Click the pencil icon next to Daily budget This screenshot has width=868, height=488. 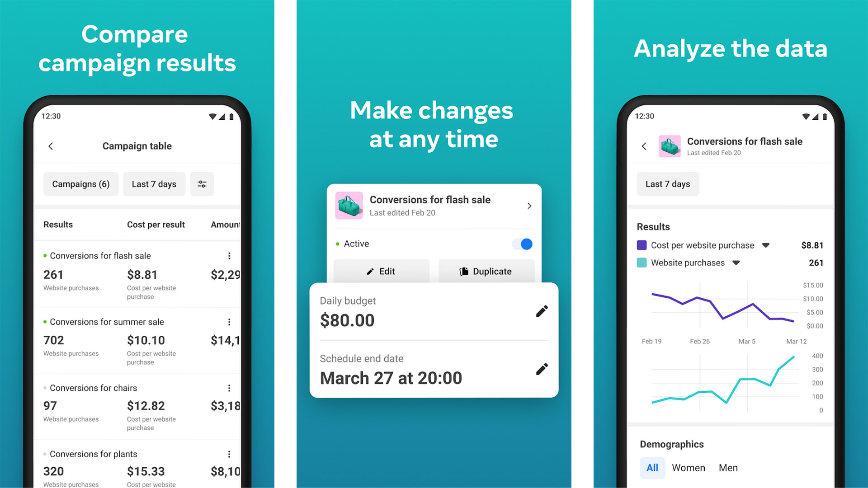542,312
